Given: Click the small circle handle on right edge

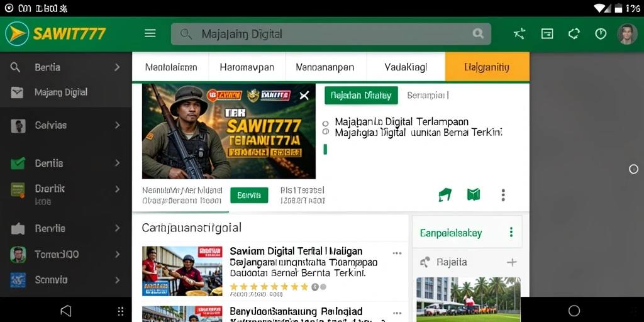Looking at the screenshot, I should (x=634, y=169).
